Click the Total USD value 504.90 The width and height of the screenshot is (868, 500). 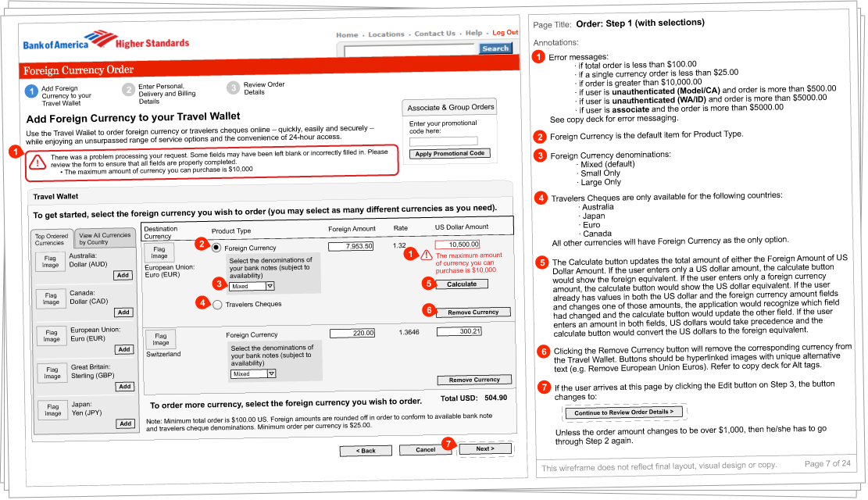[495, 398]
